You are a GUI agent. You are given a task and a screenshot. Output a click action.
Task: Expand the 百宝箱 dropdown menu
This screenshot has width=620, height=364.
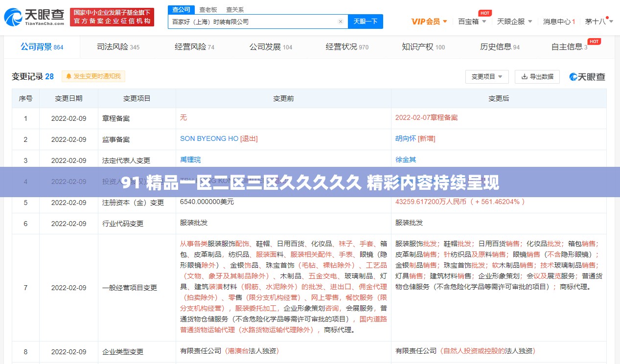[472, 22]
